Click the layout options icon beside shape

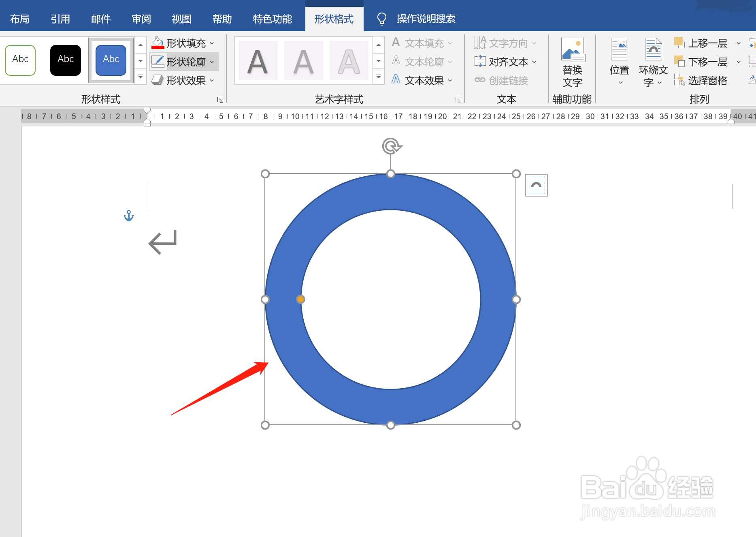tap(537, 185)
